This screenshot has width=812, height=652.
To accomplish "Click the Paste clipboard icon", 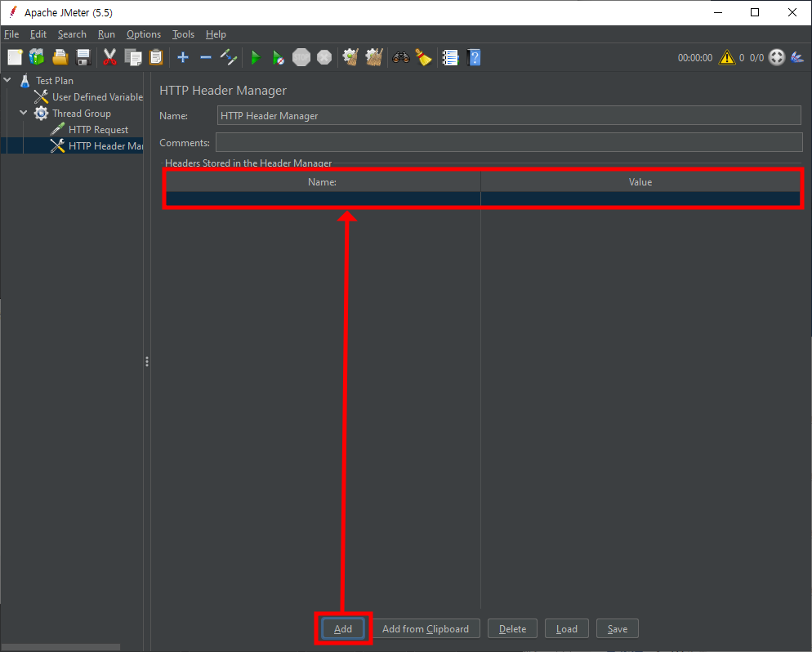I will click(x=156, y=57).
